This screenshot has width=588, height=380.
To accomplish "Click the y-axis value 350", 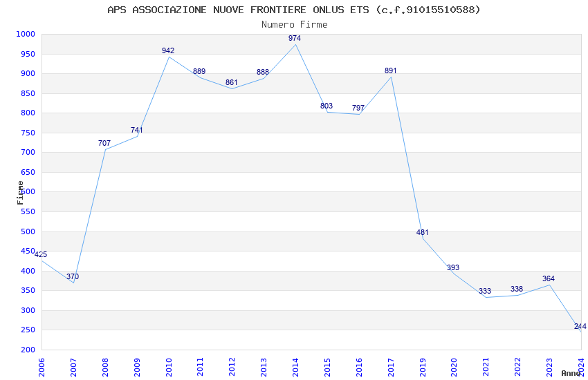I will point(28,290).
